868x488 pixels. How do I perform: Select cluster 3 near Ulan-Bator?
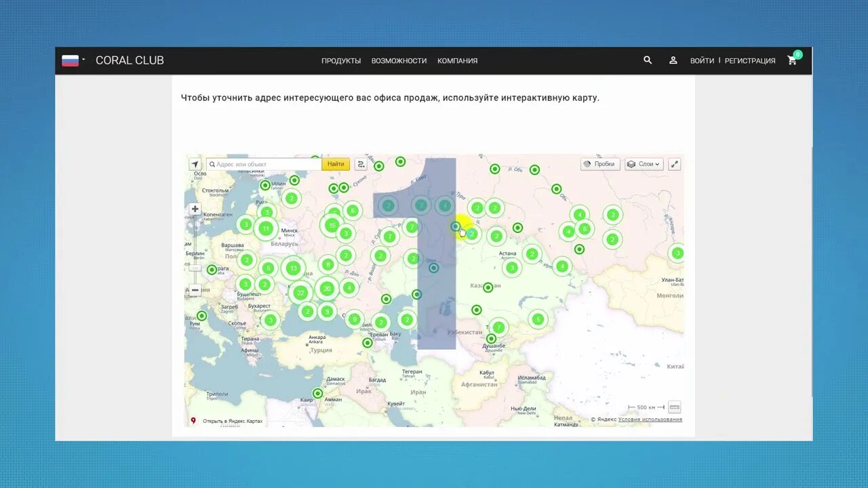[x=677, y=253]
